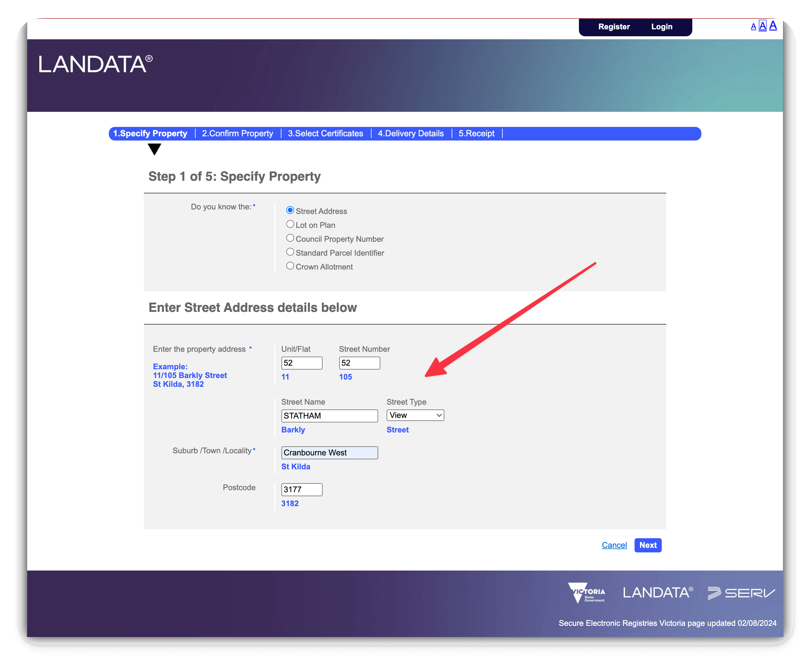Viewport: 812px width, 663px height.
Task: Click the '3182' example under Postcode
Action: (290, 504)
